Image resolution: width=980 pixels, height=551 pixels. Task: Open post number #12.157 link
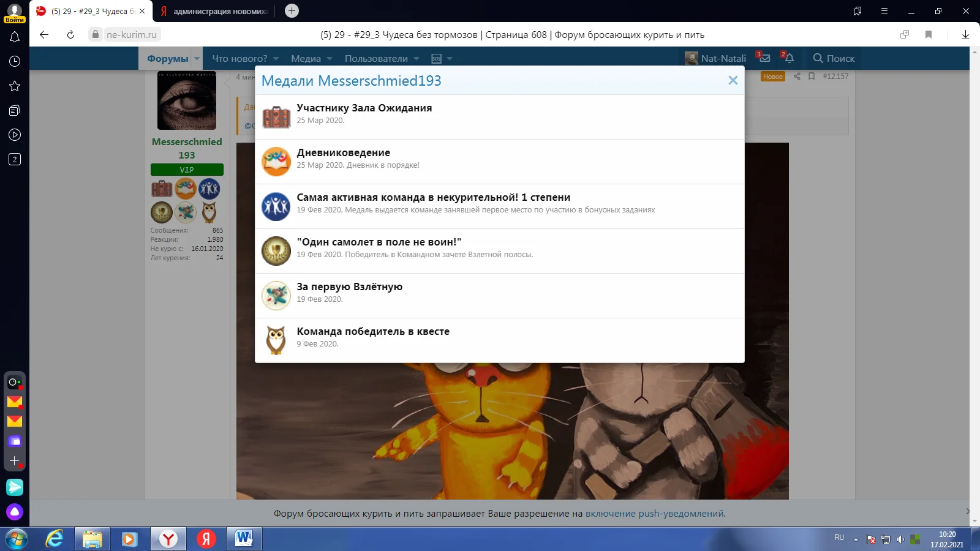click(835, 77)
